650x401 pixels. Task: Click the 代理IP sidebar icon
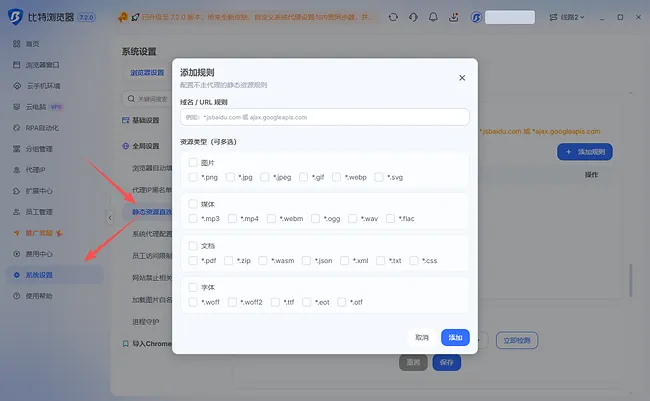click(17, 170)
